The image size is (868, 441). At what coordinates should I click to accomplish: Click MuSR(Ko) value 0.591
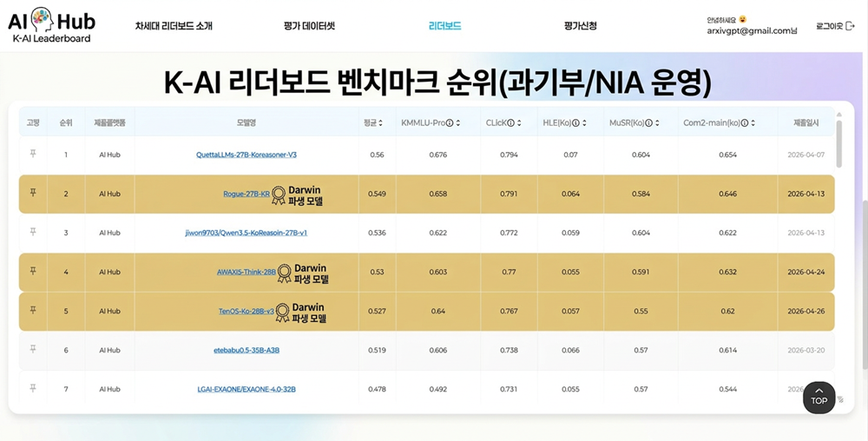pos(641,273)
